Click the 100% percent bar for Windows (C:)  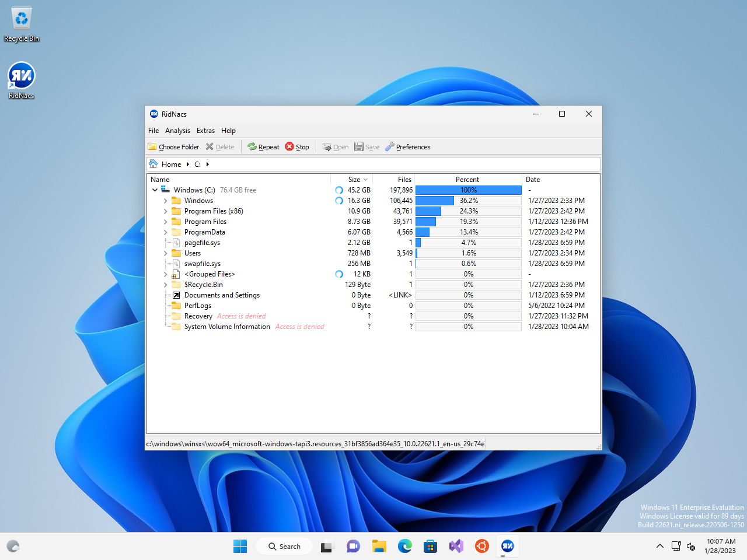pyautogui.click(x=468, y=190)
